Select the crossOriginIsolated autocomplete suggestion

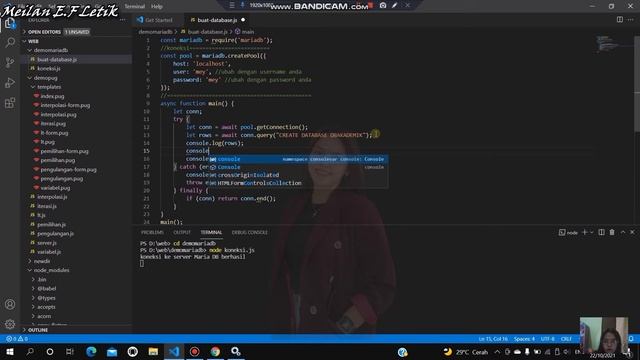[298, 175]
